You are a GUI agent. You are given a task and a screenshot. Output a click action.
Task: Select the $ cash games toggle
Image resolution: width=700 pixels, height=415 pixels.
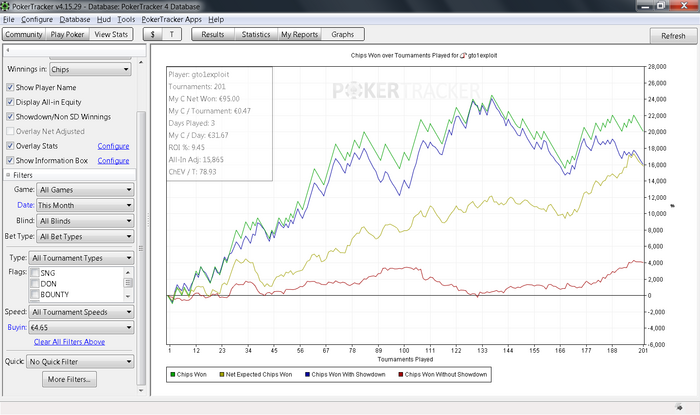click(153, 34)
